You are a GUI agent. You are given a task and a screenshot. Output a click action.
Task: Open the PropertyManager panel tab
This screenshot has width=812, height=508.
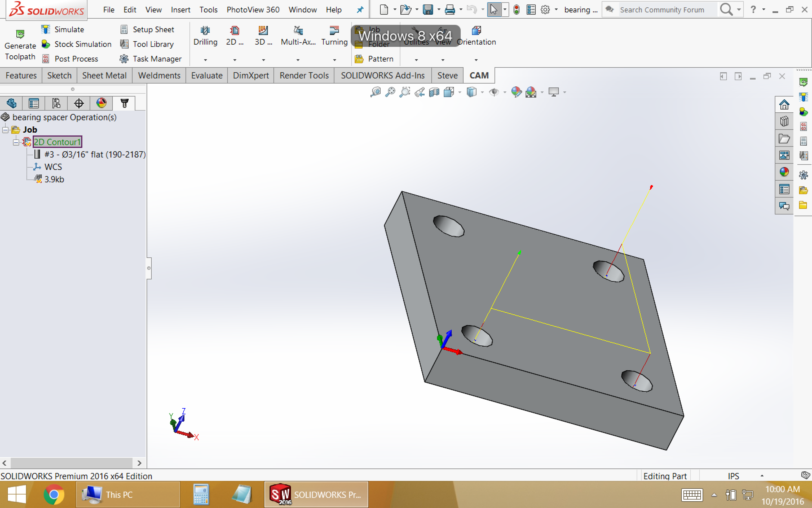pos(34,103)
